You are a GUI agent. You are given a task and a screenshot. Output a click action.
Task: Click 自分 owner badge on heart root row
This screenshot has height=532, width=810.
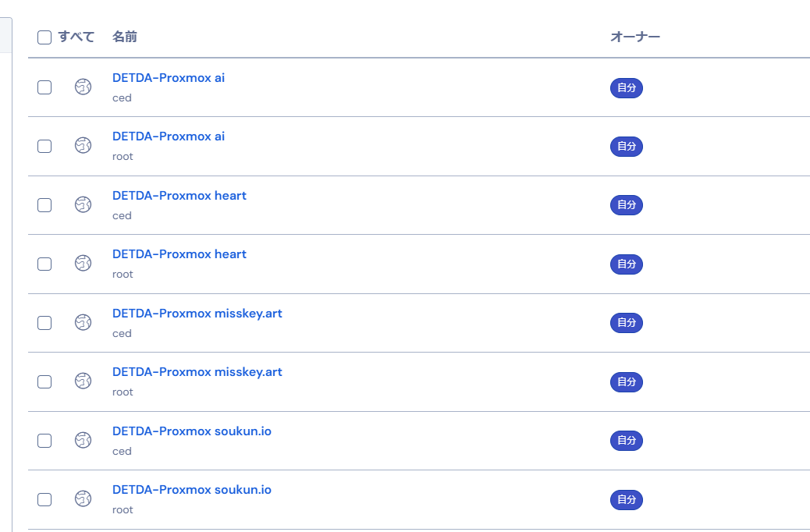(x=626, y=264)
